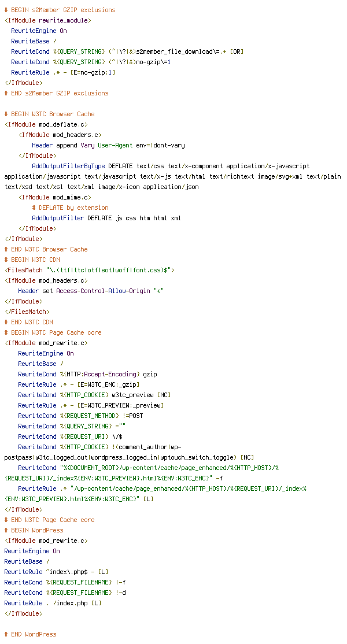Click '# END W3TC Page Cache core' comment
This screenshot has width=347, height=644.
coord(49,520)
